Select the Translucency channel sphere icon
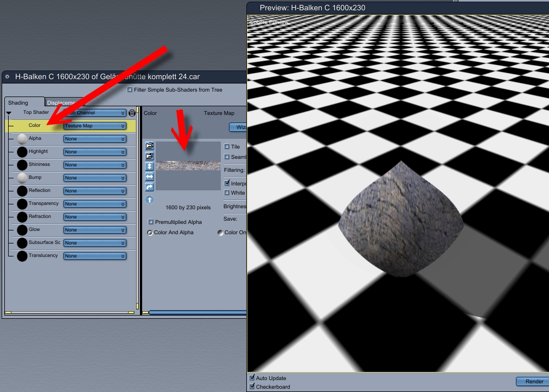 click(22, 256)
